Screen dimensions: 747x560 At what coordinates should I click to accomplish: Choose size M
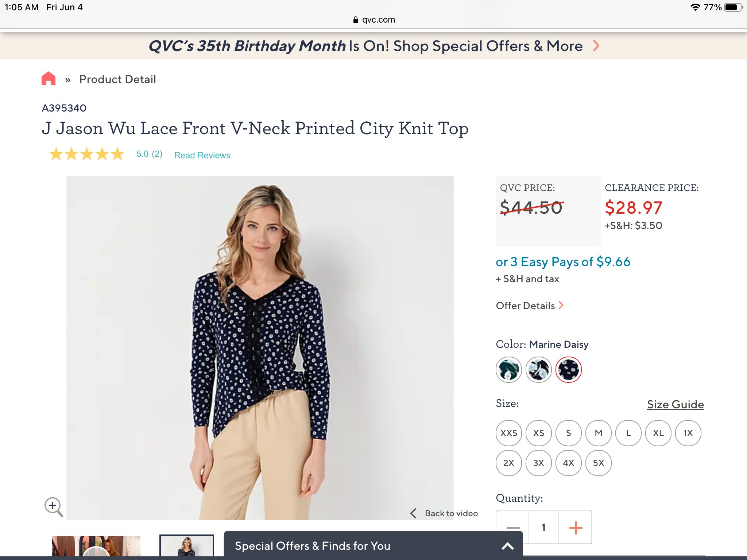click(x=599, y=433)
